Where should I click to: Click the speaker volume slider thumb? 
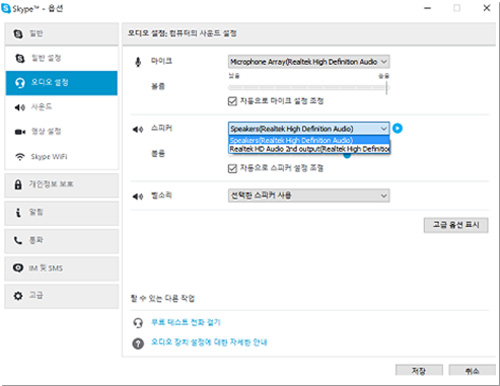[347, 155]
